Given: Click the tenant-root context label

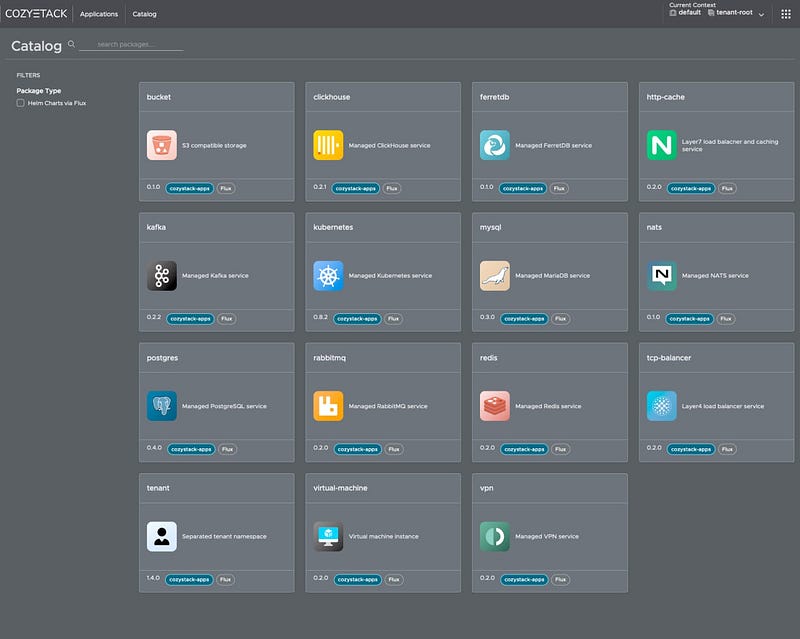Looking at the screenshot, I should point(734,12).
